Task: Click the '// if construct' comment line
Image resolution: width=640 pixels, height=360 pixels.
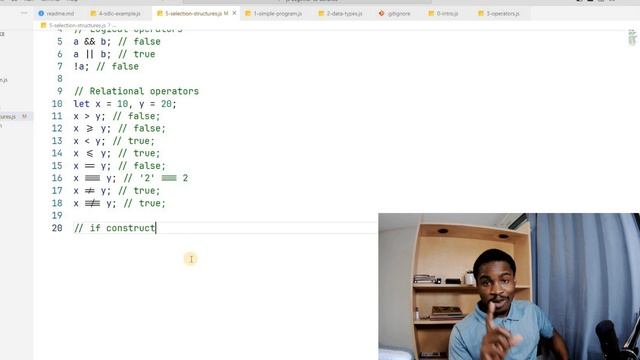Action: (115, 228)
